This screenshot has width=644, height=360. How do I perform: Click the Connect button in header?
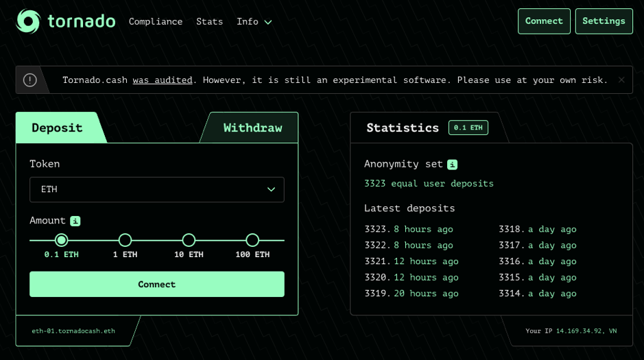pyautogui.click(x=544, y=21)
